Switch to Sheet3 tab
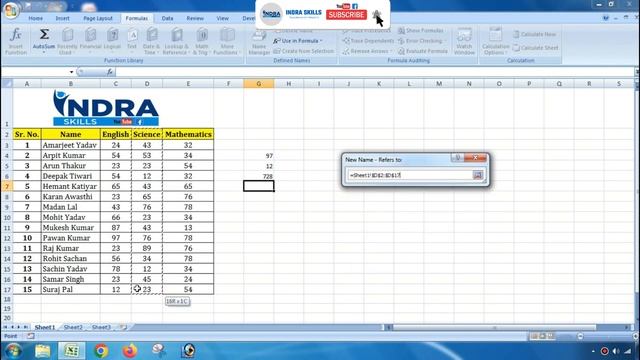Image resolution: width=640 pixels, height=360 pixels. (101, 327)
